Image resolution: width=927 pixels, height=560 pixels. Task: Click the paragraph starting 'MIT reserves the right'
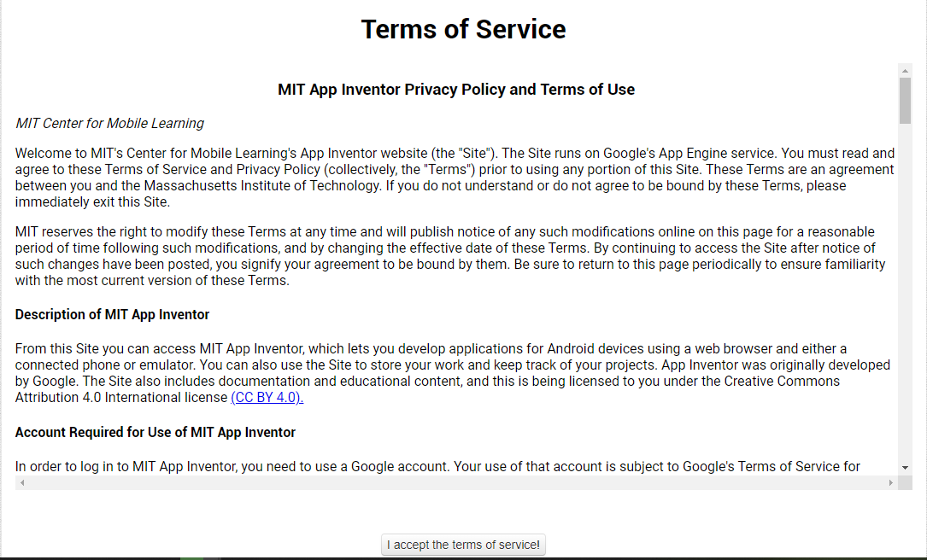(450, 256)
